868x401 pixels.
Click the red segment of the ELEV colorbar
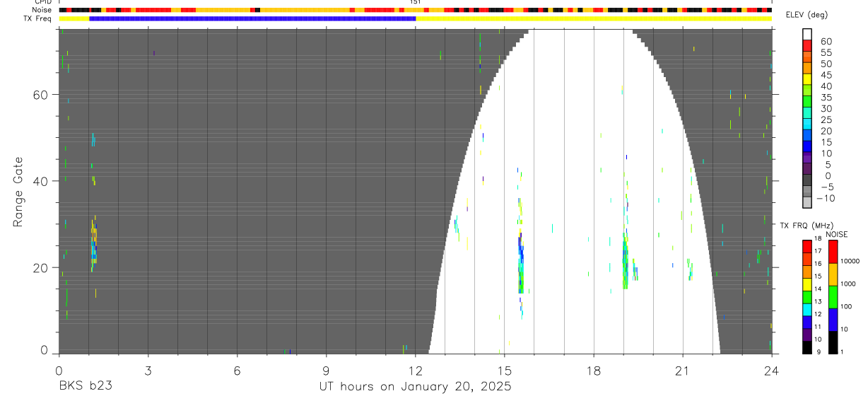(807, 46)
